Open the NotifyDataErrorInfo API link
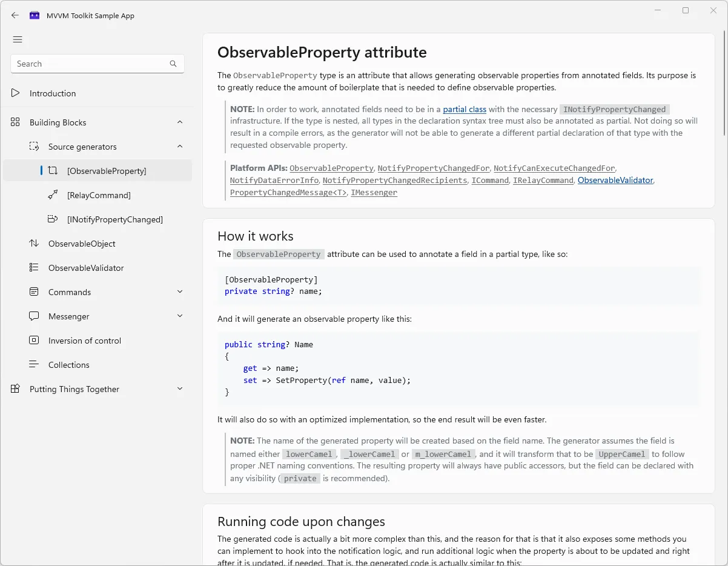The image size is (728, 566). tap(274, 180)
